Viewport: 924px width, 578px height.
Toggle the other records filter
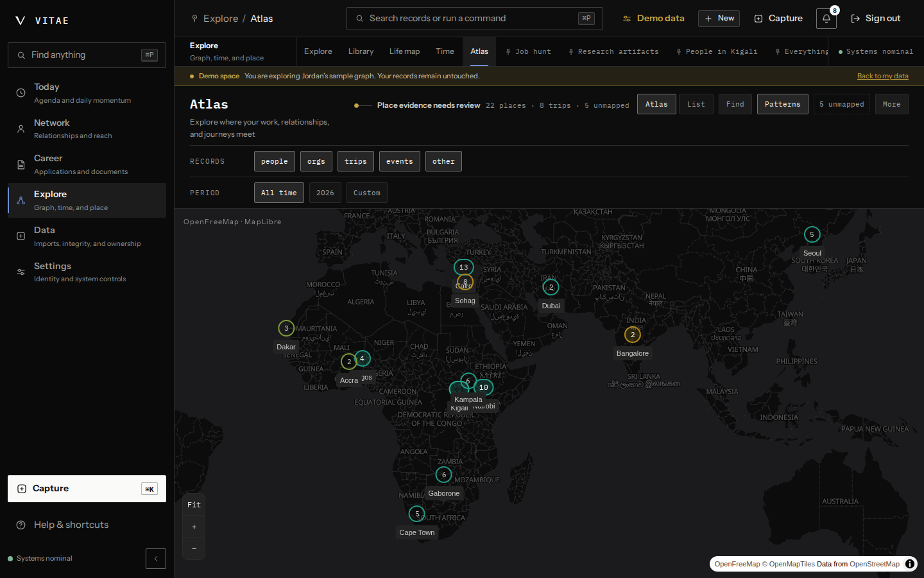click(443, 161)
